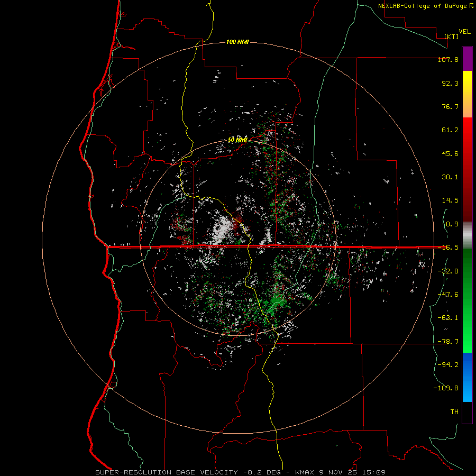
Task: Click the -0.9 legend value
Action: (x=450, y=224)
